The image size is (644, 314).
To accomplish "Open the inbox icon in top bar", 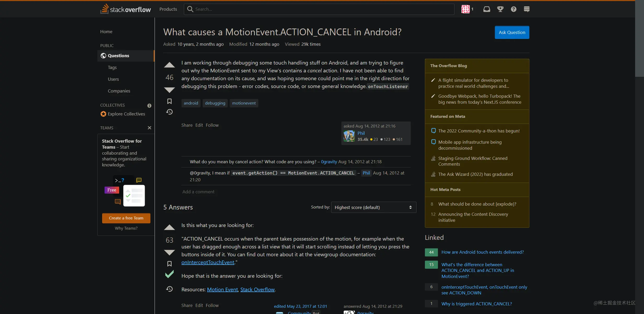I will click(x=487, y=9).
